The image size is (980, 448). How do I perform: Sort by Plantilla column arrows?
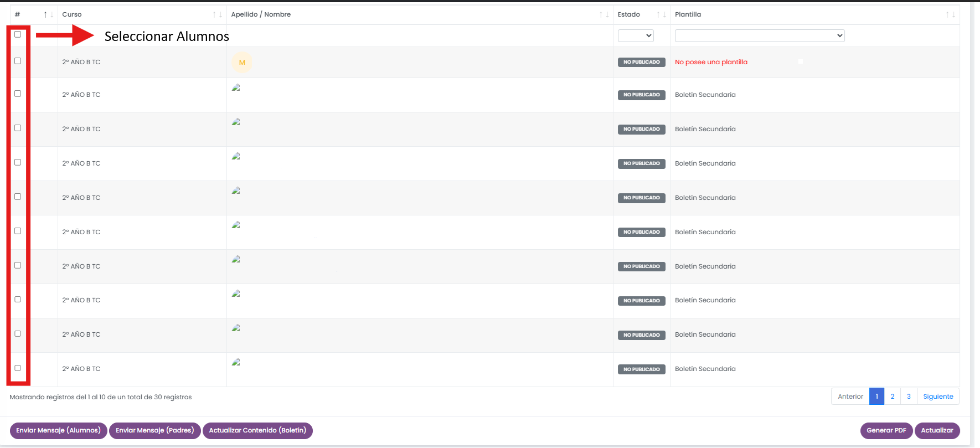(x=951, y=14)
